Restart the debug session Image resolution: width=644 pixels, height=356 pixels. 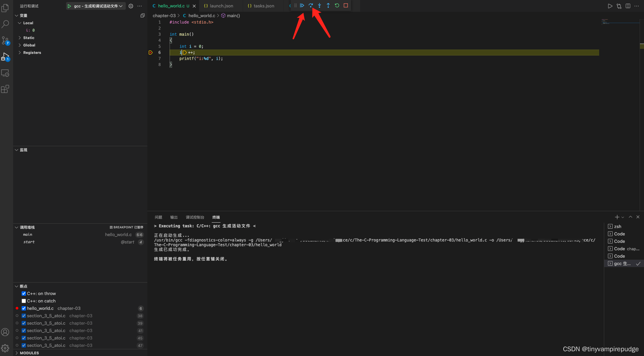point(337,5)
